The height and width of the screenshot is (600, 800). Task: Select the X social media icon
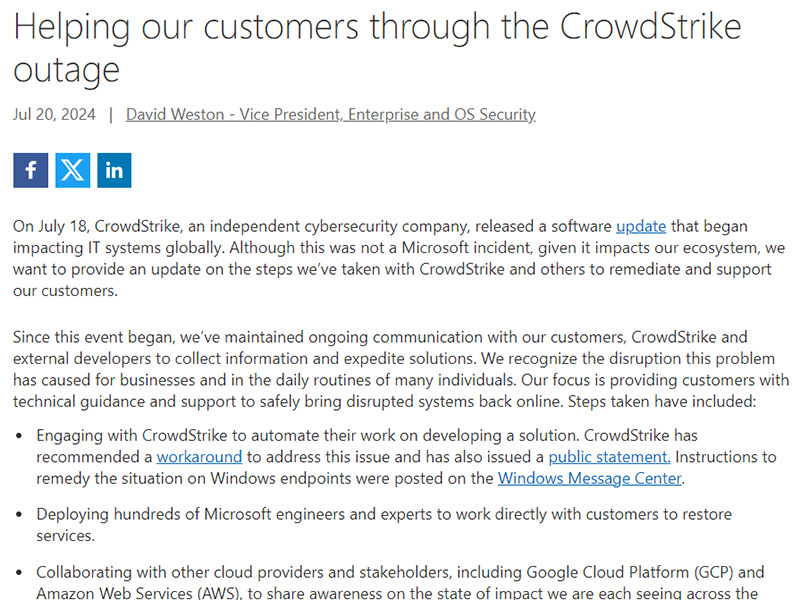pos(72,170)
